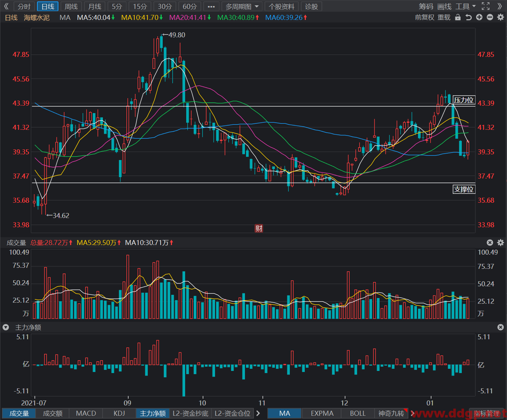
Task: Zoom out chart with minus icon
Action: (490, 17)
